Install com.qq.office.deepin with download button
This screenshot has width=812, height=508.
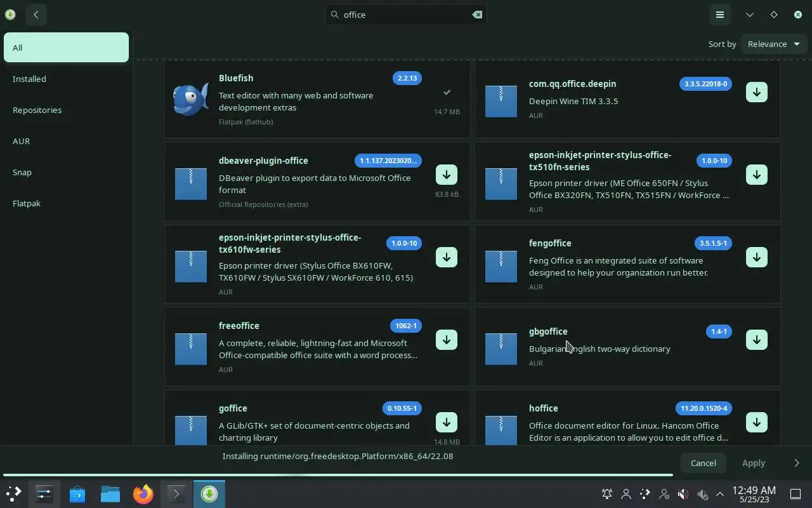pos(756,92)
